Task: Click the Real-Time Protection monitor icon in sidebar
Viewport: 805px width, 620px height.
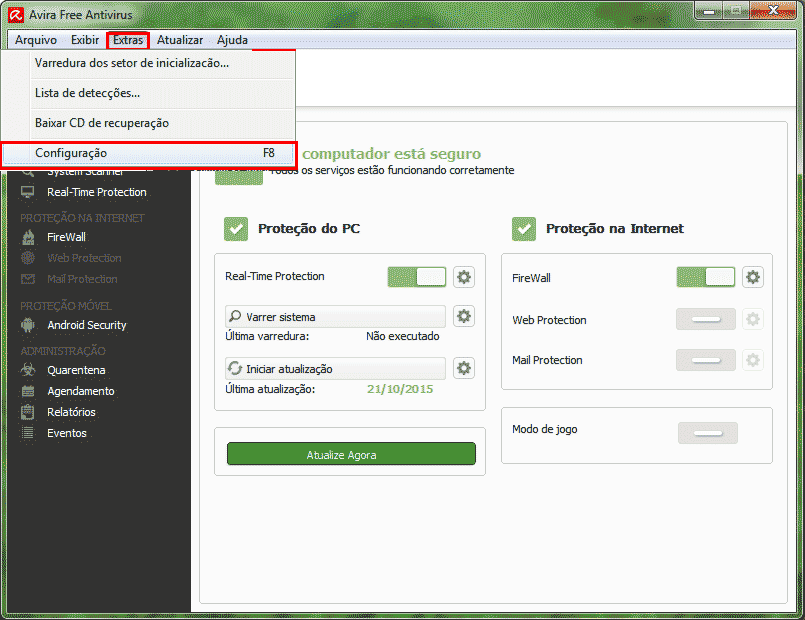Action: 28,192
